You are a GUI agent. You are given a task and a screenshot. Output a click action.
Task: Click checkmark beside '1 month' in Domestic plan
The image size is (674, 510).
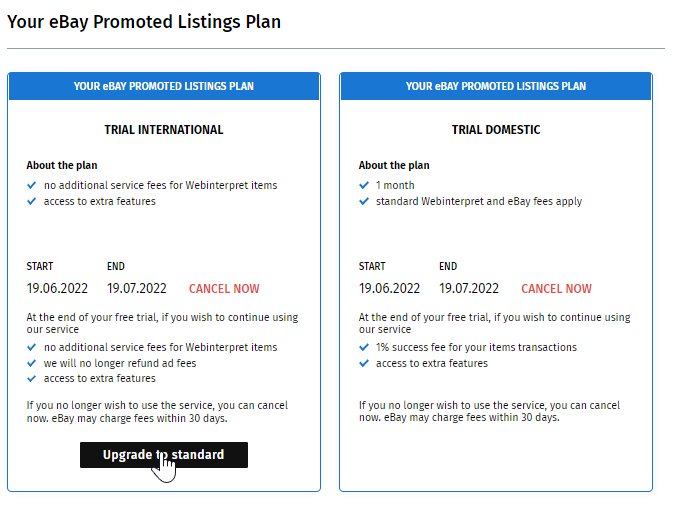click(x=364, y=185)
